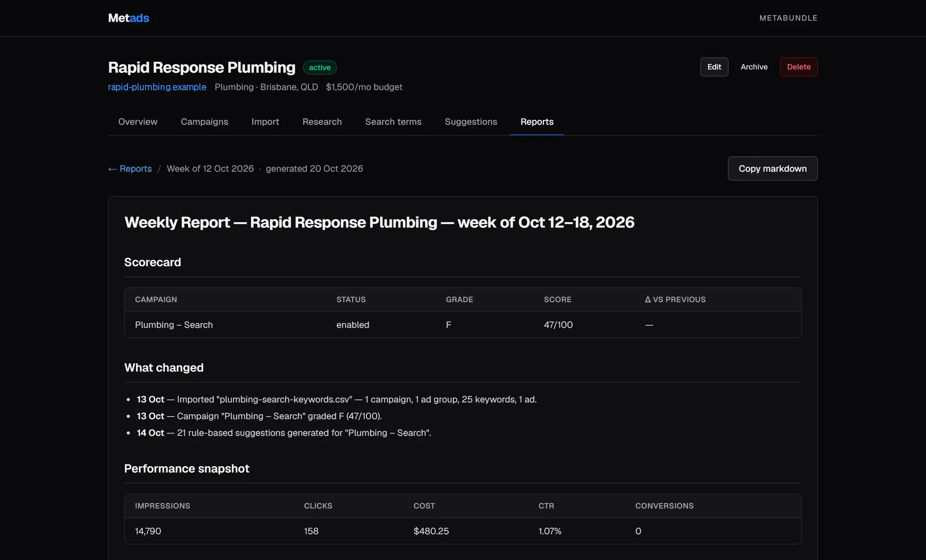
Task: Open rapid-plumbing.example website link
Action: (157, 87)
